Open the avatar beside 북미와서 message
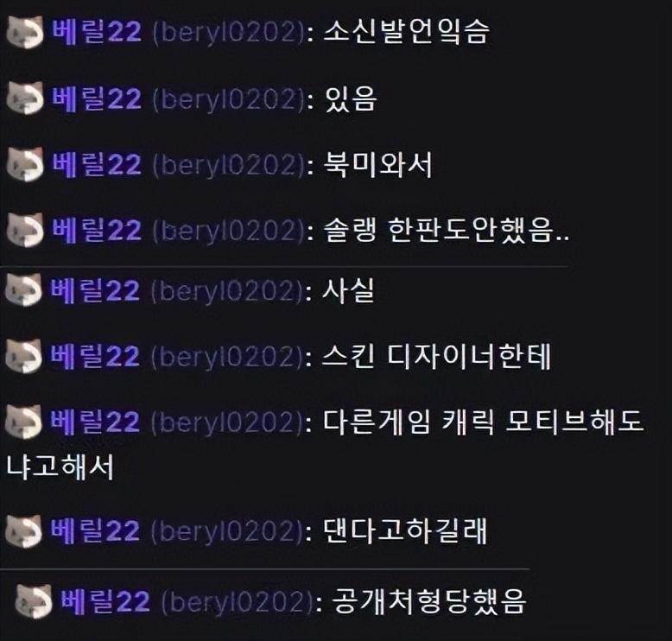The image size is (672, 641). click(25, 164)
